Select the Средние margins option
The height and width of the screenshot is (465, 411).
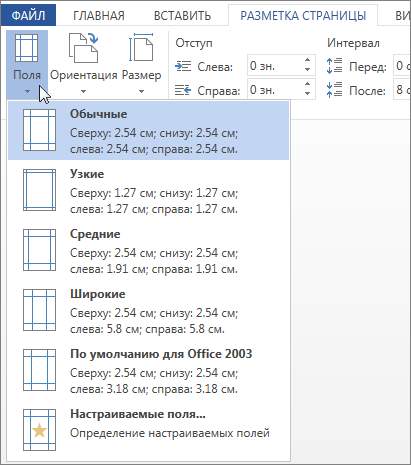(149, 251)
